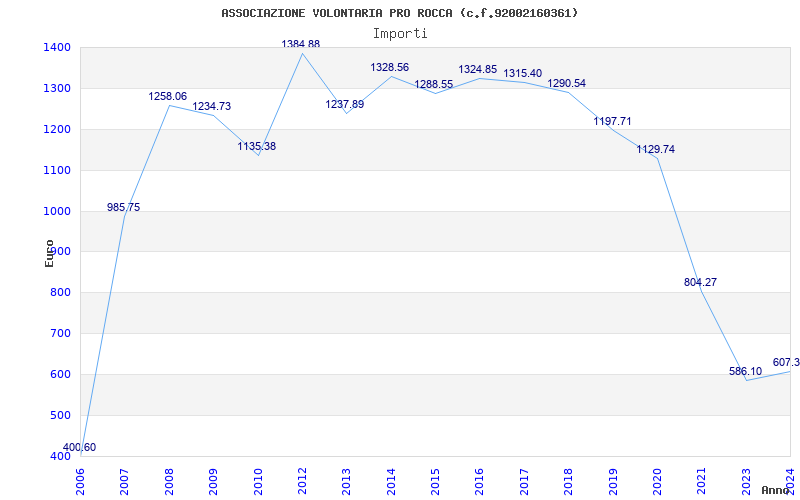Image resolution: width=800 pixels, height=500 pixels.
Task: Click the 985.75 value label
Action: [x=123, y=207]
